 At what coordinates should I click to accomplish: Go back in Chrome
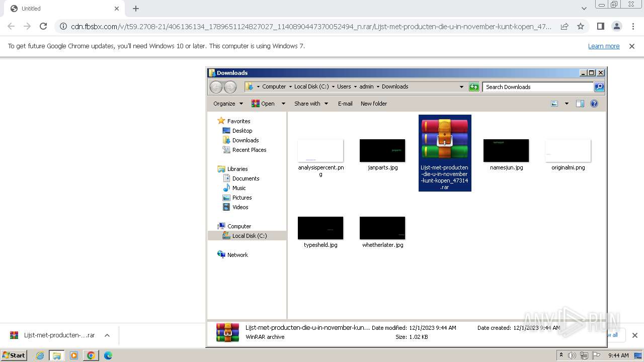tap(11, 26)
